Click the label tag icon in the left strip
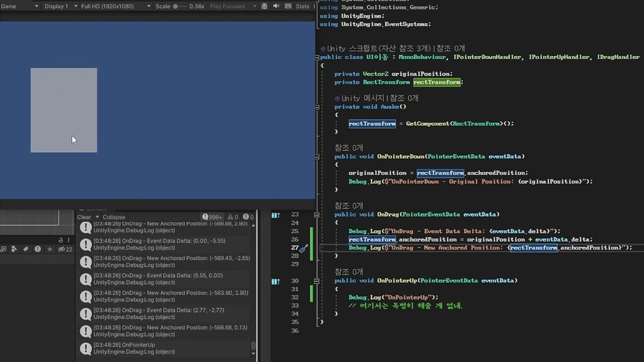 (x=26, y=248)
